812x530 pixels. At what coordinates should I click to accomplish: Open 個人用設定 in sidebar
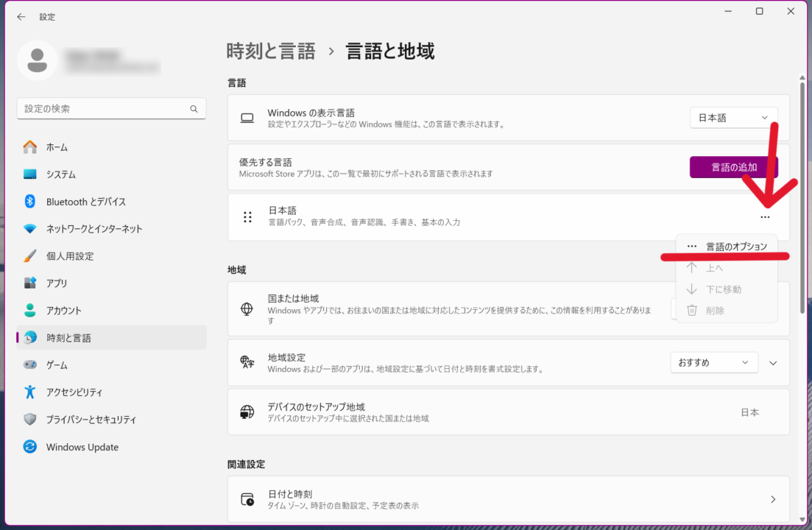[111, 256]
